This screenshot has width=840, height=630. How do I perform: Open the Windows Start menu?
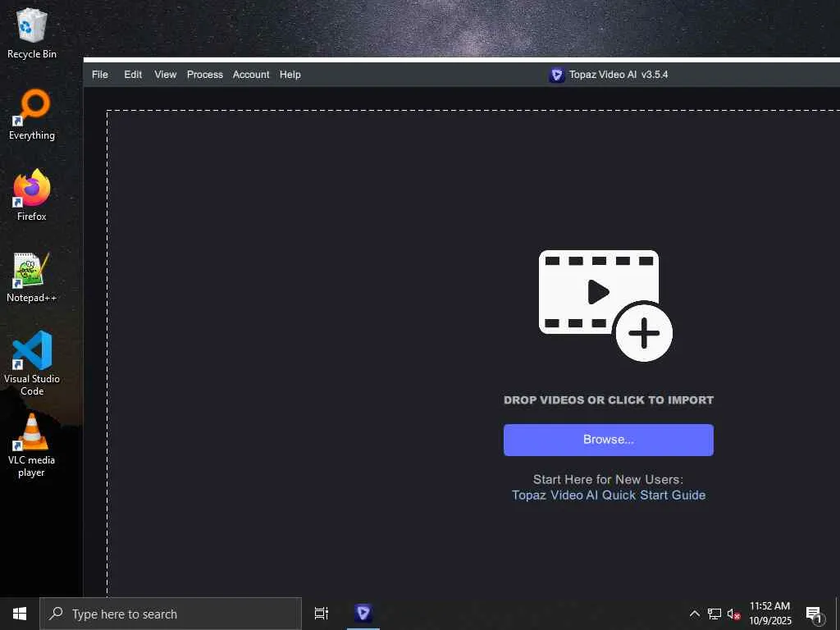pyautogui.click(x=20, y=614)
